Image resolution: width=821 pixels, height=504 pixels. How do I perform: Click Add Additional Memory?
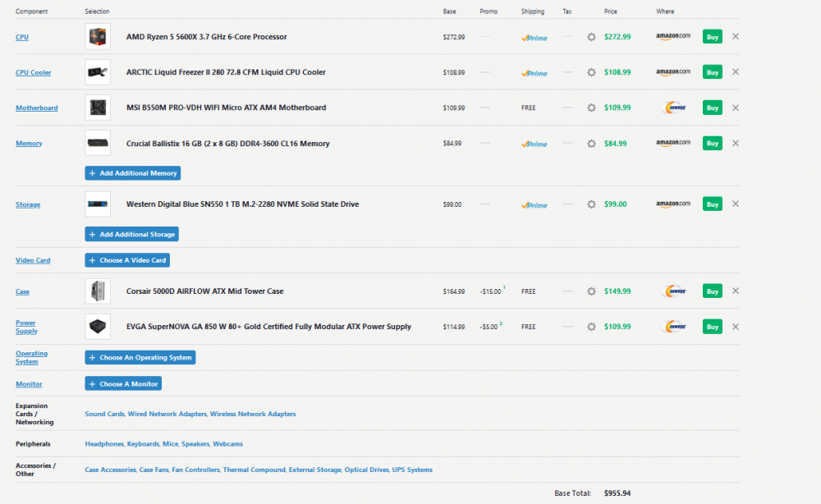132,172
